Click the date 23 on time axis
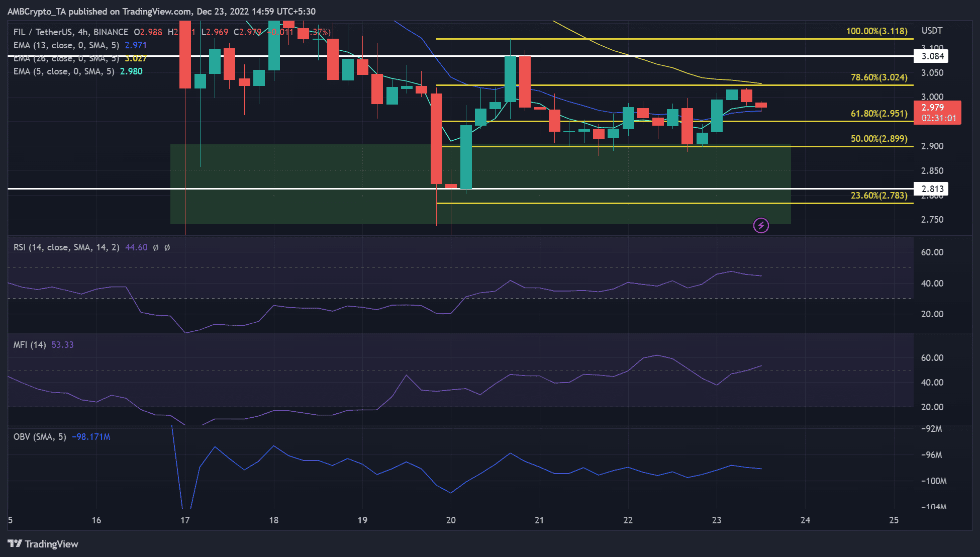The width and height of the screenshot is (980, 557). click(717, 520)
